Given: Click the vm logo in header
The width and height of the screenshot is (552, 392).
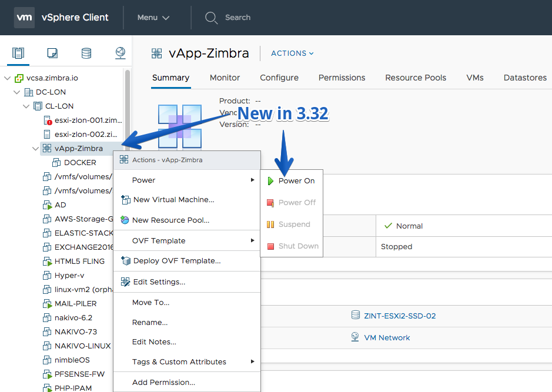Looking at the screenshot, I should click(x=24, y=17).
